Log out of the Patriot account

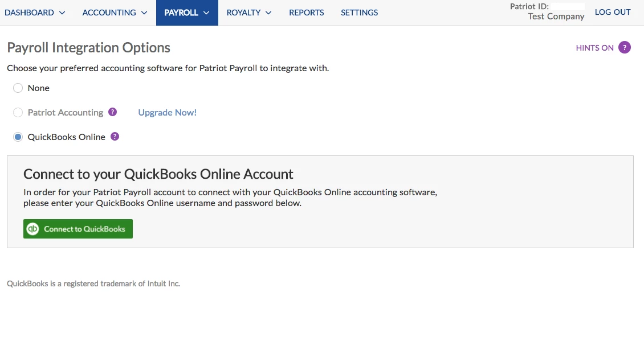pyautogui.click(x=613, y=13)
